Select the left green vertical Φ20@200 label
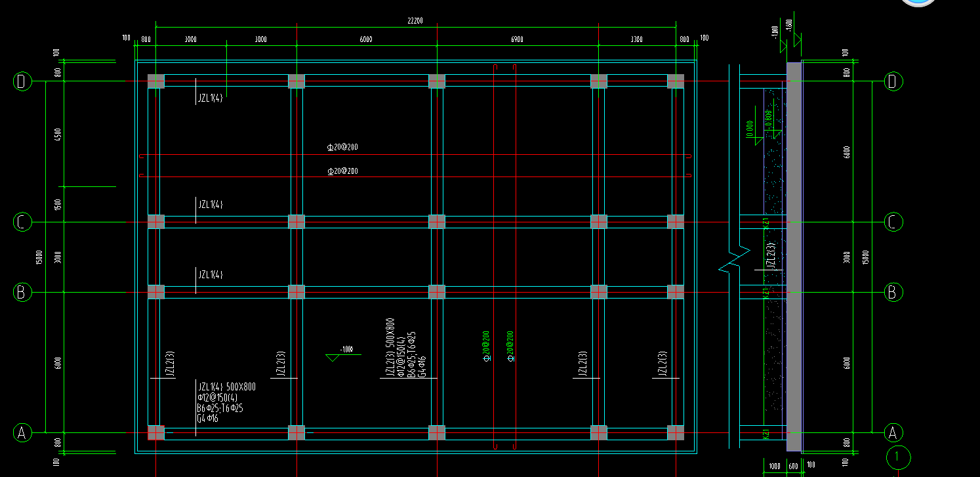This screenshot has width=980, height=477. [486, 346]
